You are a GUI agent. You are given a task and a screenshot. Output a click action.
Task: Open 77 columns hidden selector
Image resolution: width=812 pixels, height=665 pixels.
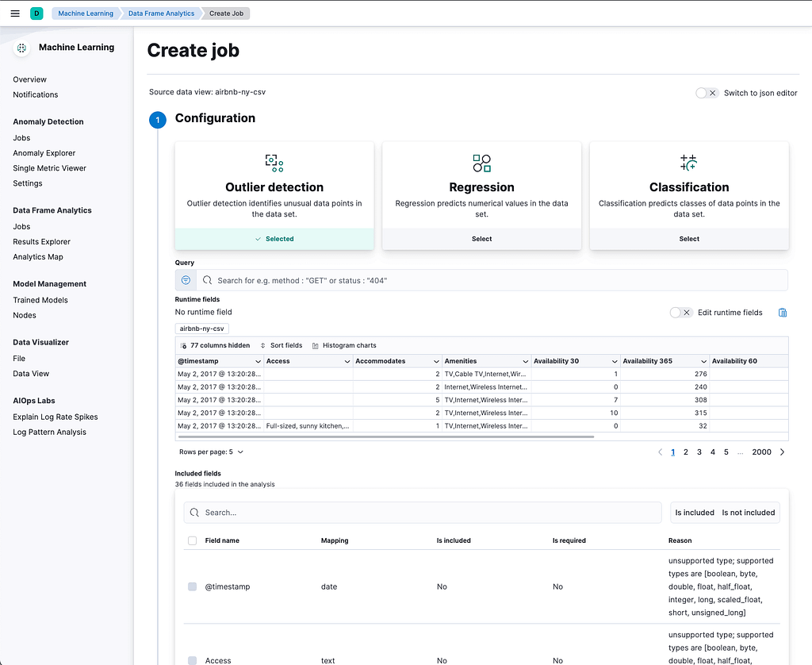tap(215, 346)
